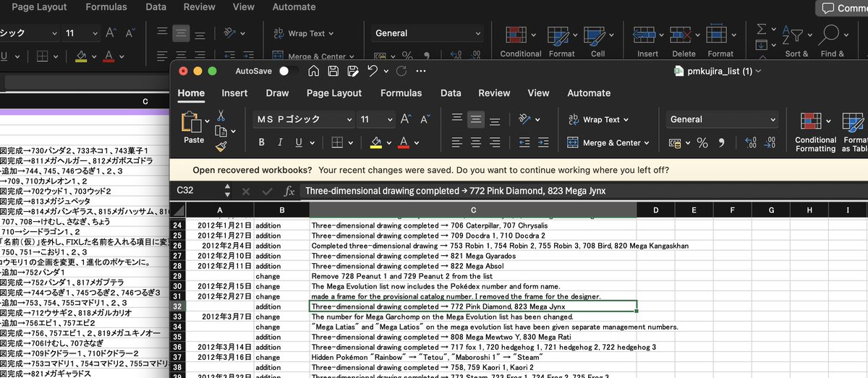The image size is (868, 378).
Task: Toggle Middle Align in front window
Action: (476, 119)
